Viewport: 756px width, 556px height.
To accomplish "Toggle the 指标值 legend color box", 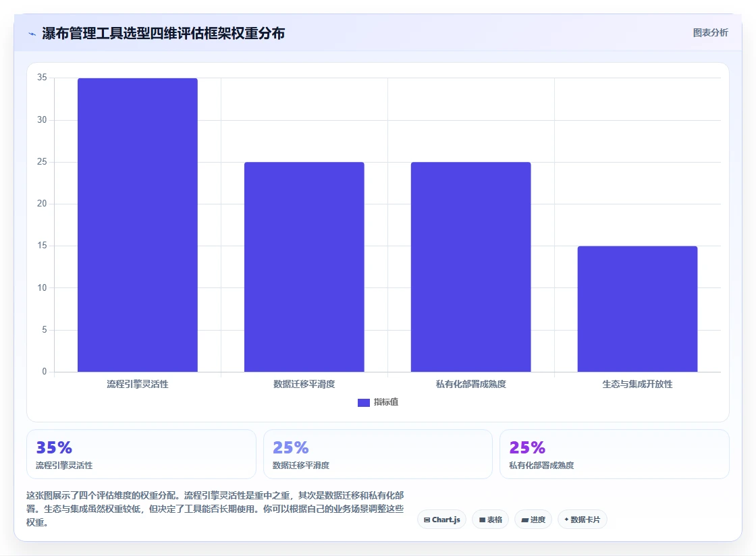I will 364,402.
